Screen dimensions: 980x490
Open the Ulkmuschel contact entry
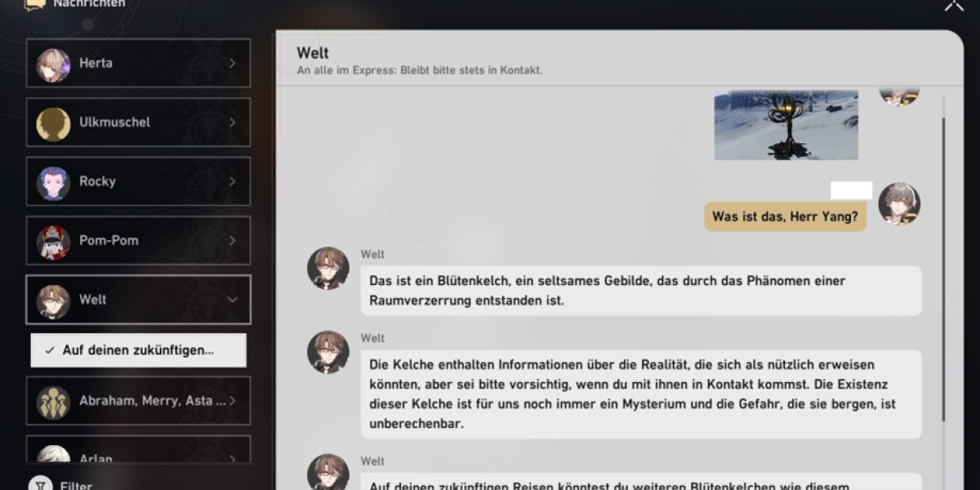[139, 122]
